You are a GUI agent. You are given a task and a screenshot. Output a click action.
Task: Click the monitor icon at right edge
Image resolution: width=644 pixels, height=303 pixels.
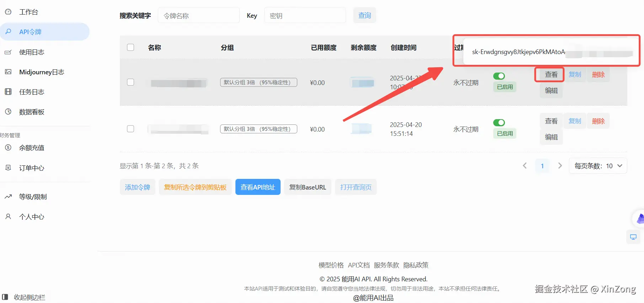[x=633, y=237]
